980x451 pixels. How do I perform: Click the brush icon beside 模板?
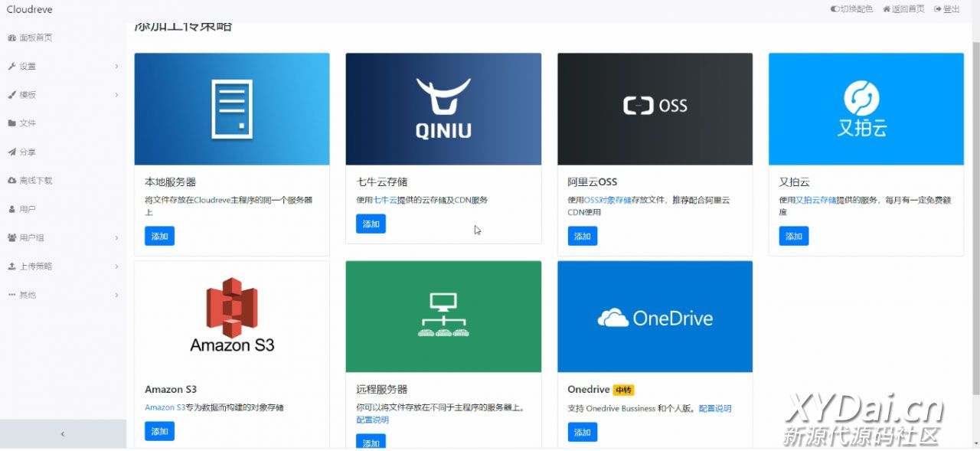[x=11, y=95]
